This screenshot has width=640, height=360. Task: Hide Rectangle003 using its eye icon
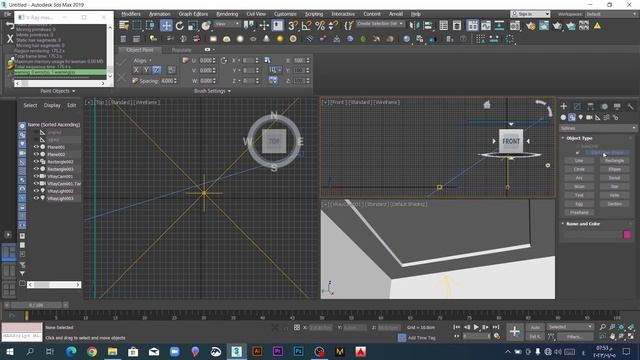(36, 169)
